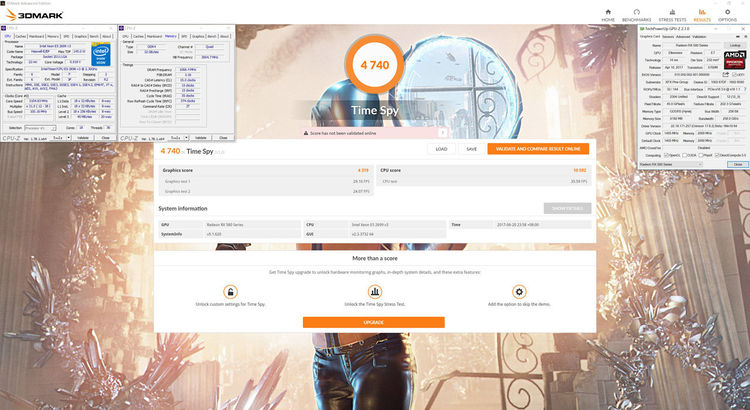Open the GPU-Z hamburger menu icon

click(746, 37)
